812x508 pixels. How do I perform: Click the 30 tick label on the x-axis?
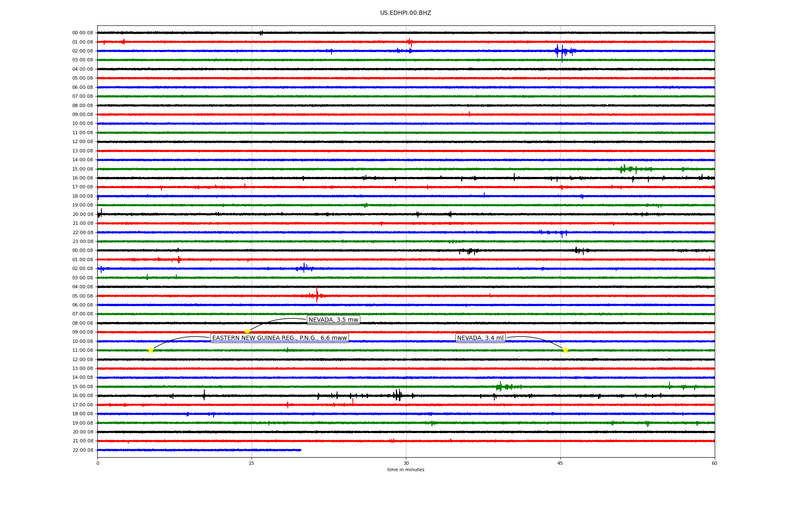pos(406,463)
